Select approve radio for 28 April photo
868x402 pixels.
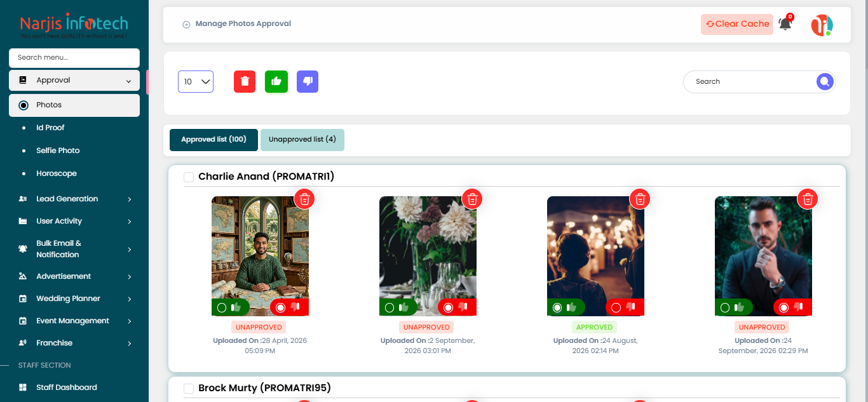coord(222,307)
